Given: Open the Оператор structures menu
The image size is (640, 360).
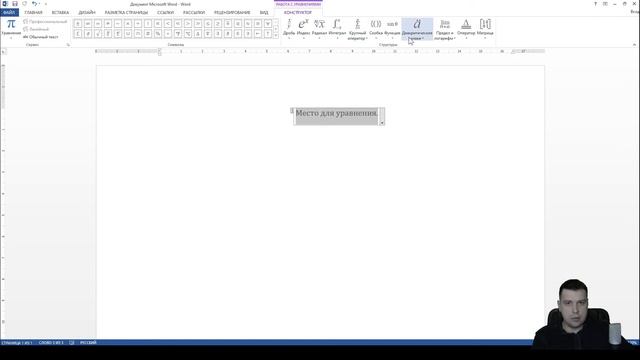Looking at the screenshot, I should pos(466,29).
